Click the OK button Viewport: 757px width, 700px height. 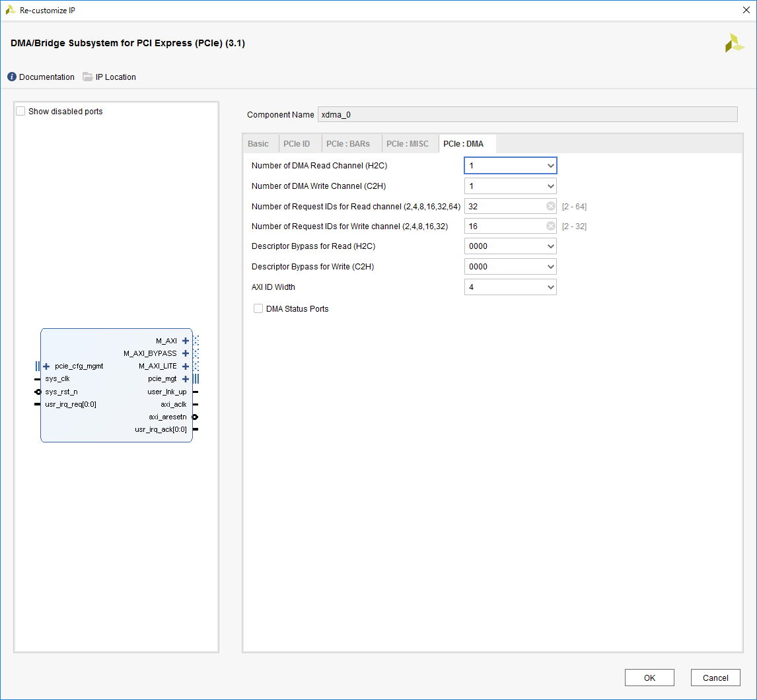(649, 678)
